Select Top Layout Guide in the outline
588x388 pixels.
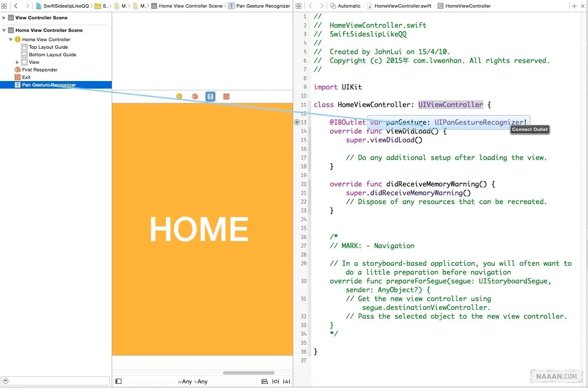(x=48, y=47)
